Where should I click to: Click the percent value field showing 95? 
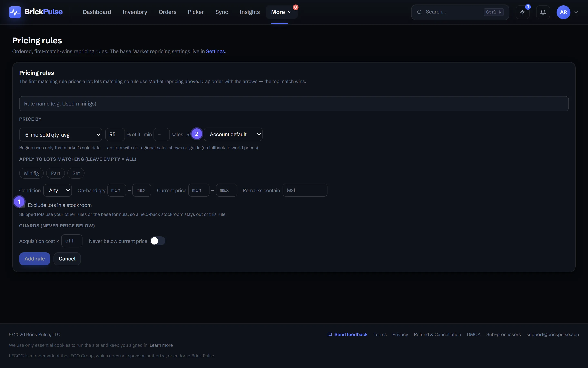(115, 135)
